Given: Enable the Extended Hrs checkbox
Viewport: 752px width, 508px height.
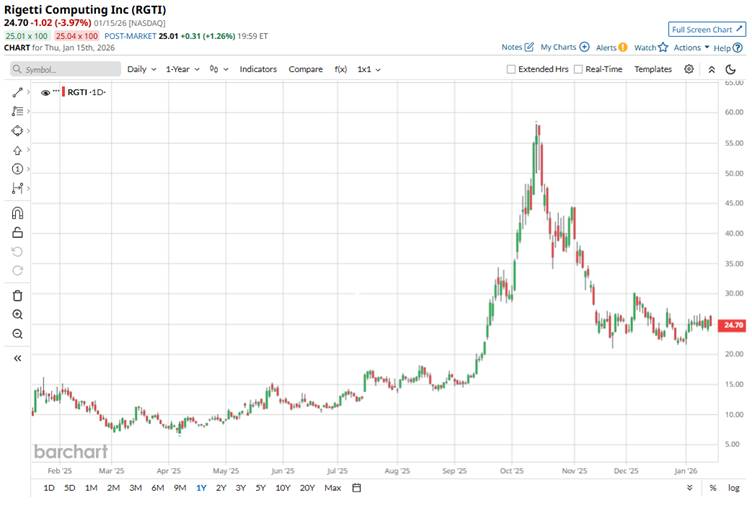Looking at the screenshot, I should (511, 70).
